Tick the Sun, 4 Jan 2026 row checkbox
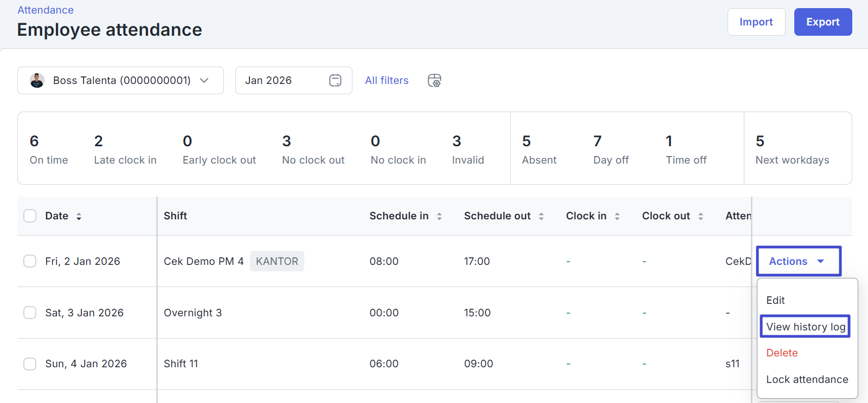This screenshot has width=868, height=403. 30,363
